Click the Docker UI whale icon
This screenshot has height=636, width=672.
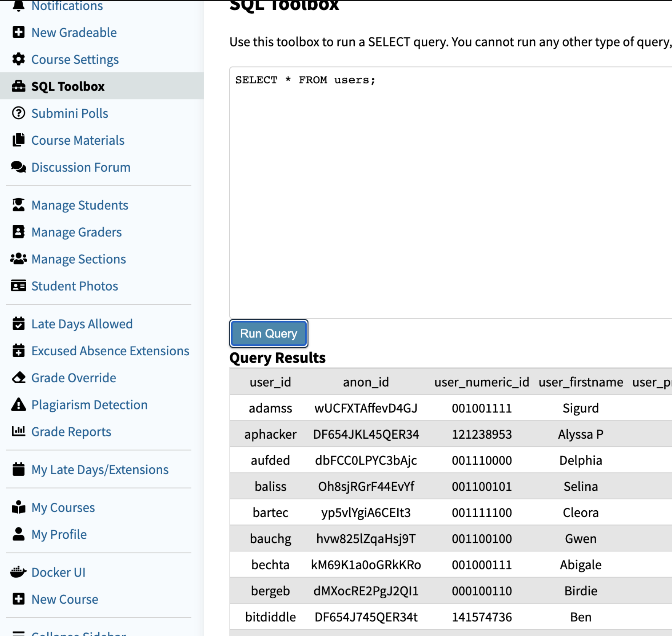18,572
